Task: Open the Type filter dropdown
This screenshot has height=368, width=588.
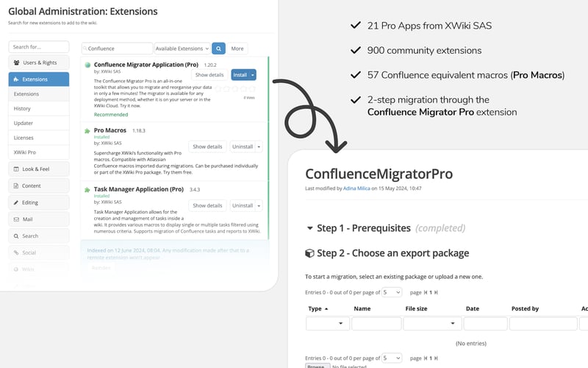Action: 328,323
